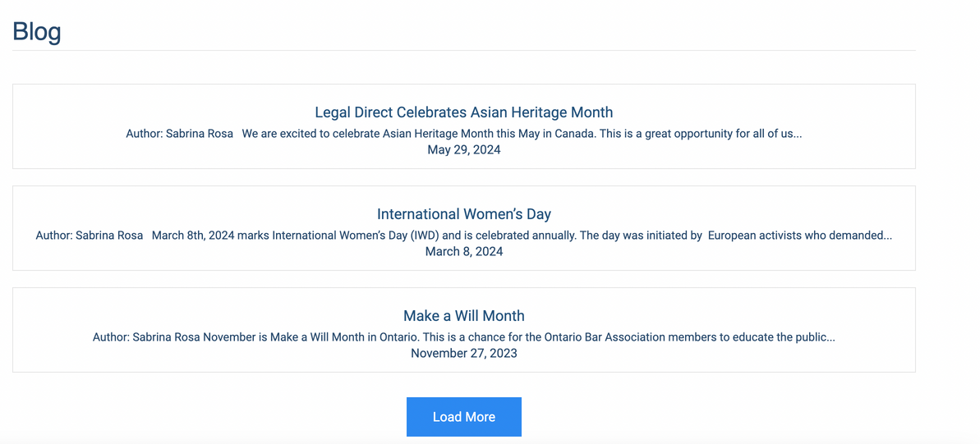Viewport: 980px width, 444px height.
Task: Open the International Women's Day blog post
Action: point(463,214)
